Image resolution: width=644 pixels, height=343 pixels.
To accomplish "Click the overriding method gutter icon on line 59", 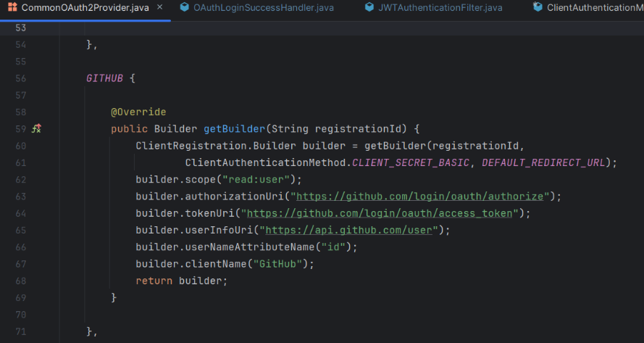I will 36,129.
